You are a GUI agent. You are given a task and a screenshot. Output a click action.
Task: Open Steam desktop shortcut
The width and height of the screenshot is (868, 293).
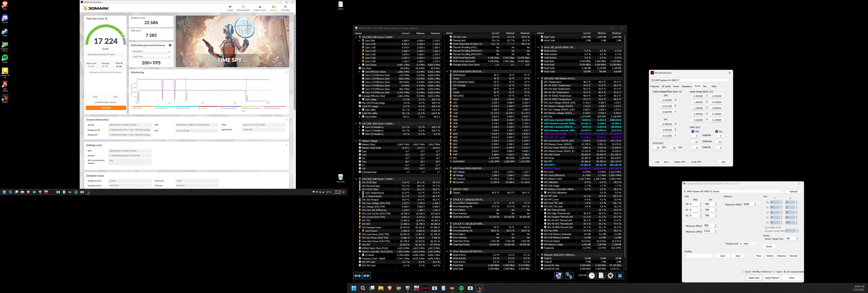tap(5, 32)
